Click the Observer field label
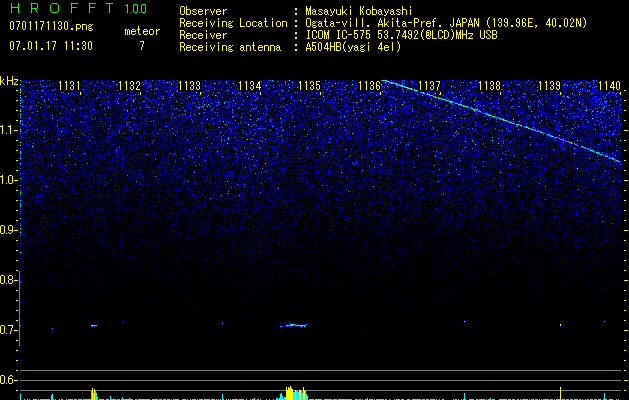The height and width of the screenshot is (400, 629). tap(203, 11)
